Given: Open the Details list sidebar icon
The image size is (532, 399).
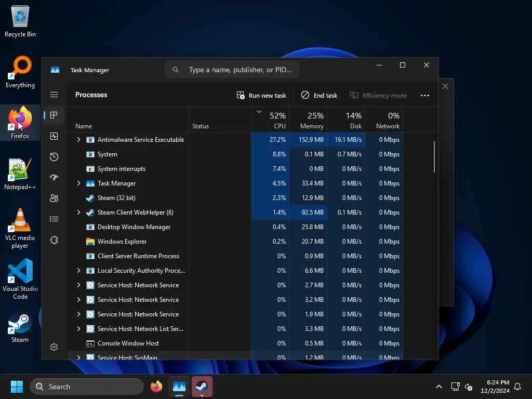Looking at the screenshot, I should pyautogui.click(x=54, y=219).
